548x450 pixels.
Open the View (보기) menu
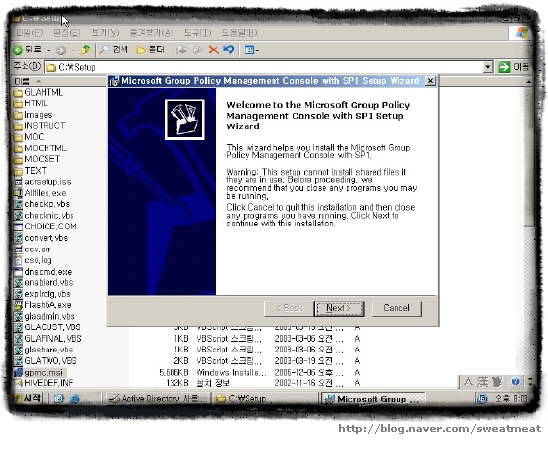[105, 33]
